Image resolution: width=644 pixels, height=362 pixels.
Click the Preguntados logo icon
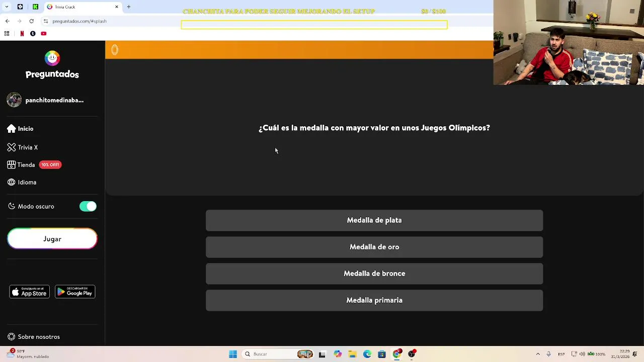coord(52,58)
